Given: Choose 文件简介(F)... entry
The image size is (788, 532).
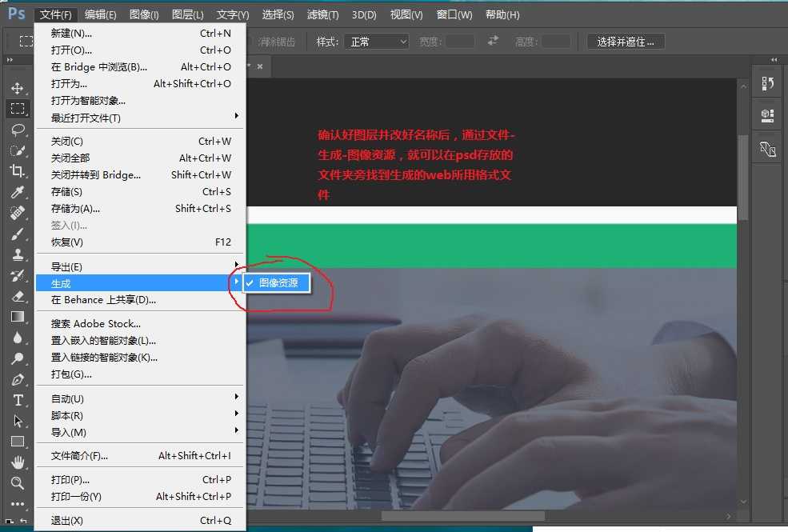Looking at the screenshot, I should click(140, 456).
